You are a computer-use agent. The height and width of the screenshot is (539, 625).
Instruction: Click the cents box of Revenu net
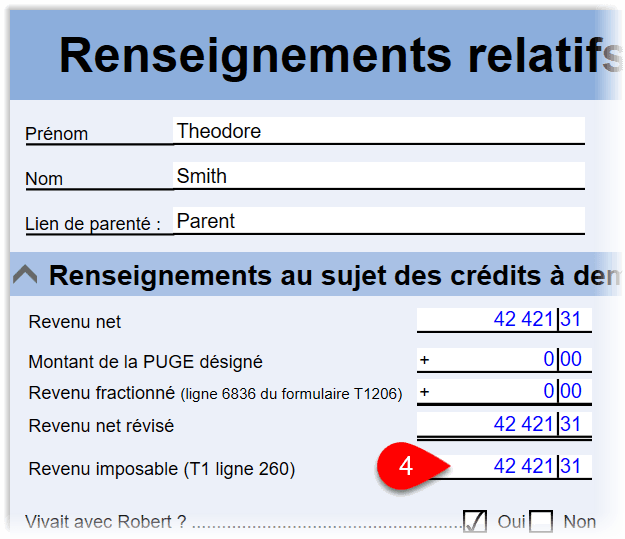[x=574, y=320]
